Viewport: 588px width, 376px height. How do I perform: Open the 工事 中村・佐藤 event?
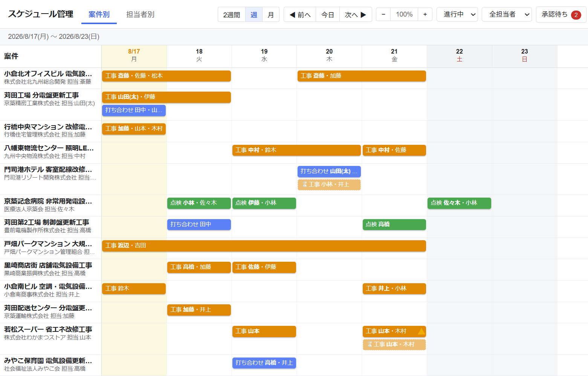coord(394,150)
